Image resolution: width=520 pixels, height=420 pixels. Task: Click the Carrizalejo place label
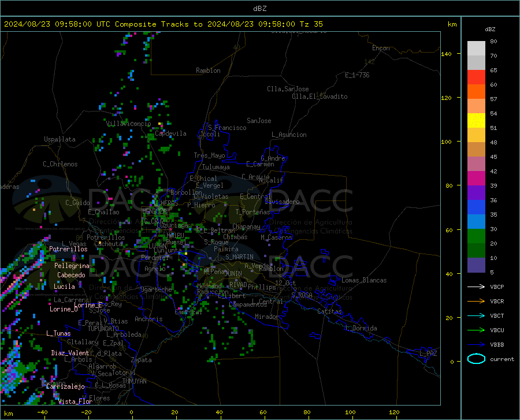pos(65,386)
